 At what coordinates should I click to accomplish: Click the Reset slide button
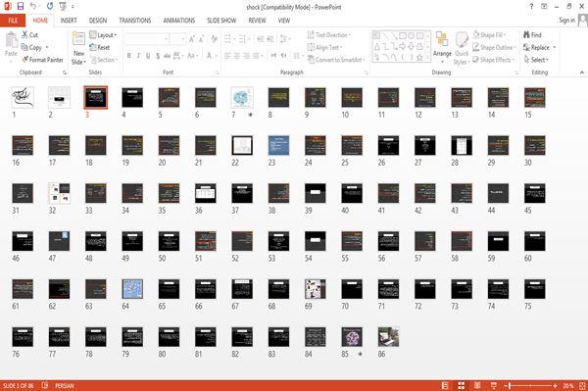100,47
